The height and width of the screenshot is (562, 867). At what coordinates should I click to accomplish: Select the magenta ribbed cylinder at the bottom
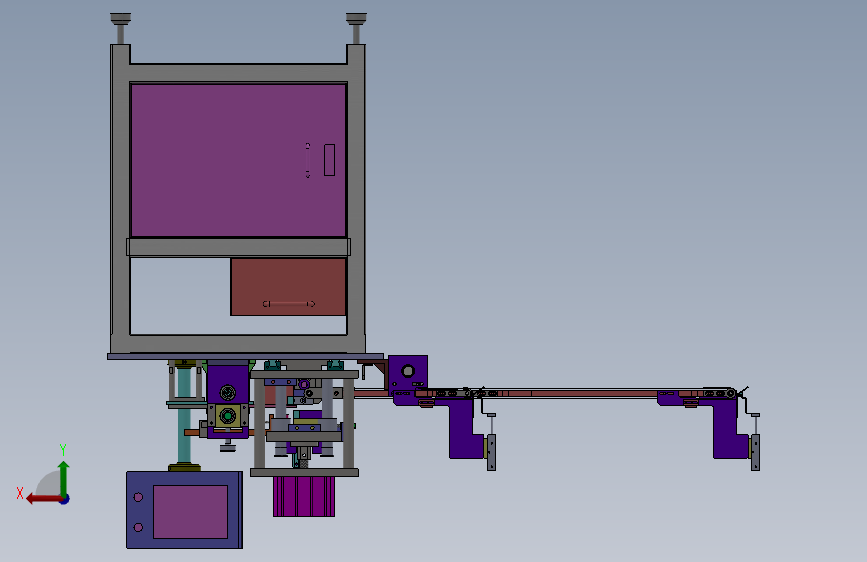[304, 496]
